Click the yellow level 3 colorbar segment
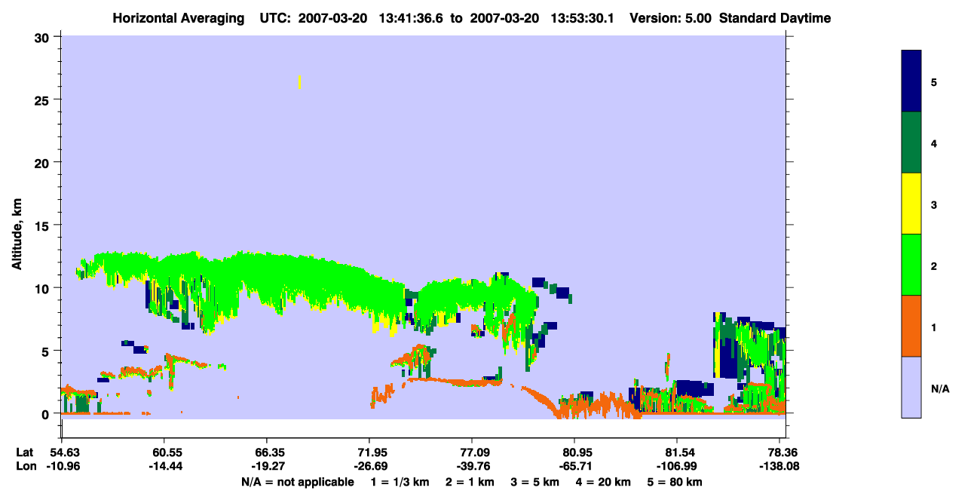 (911, 204)
